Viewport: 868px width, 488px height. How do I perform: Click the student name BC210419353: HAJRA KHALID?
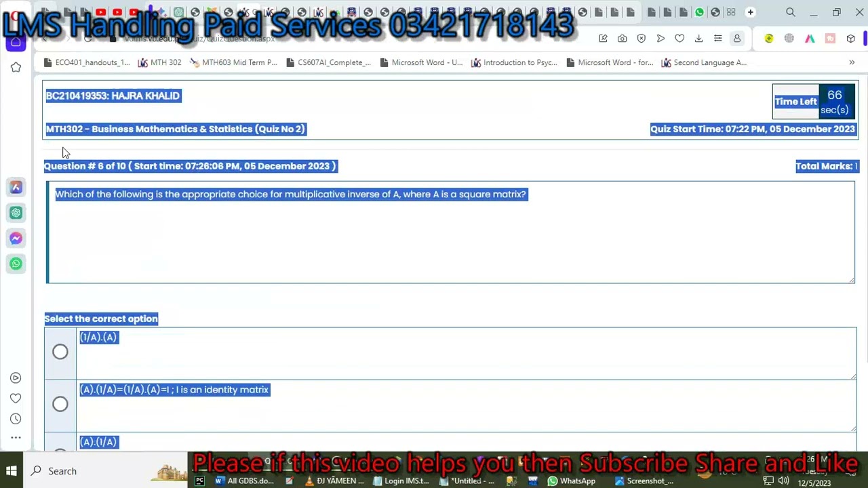click(113, 96)
